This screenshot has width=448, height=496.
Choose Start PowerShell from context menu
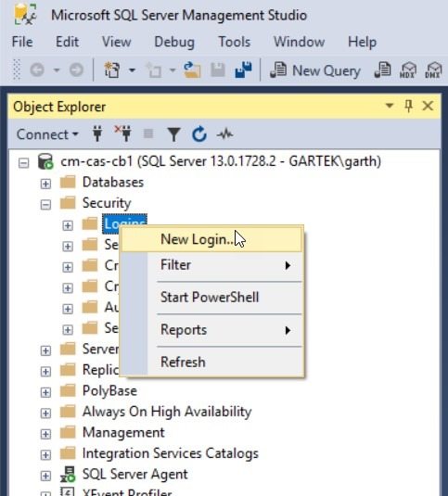(x=212, y=298)
